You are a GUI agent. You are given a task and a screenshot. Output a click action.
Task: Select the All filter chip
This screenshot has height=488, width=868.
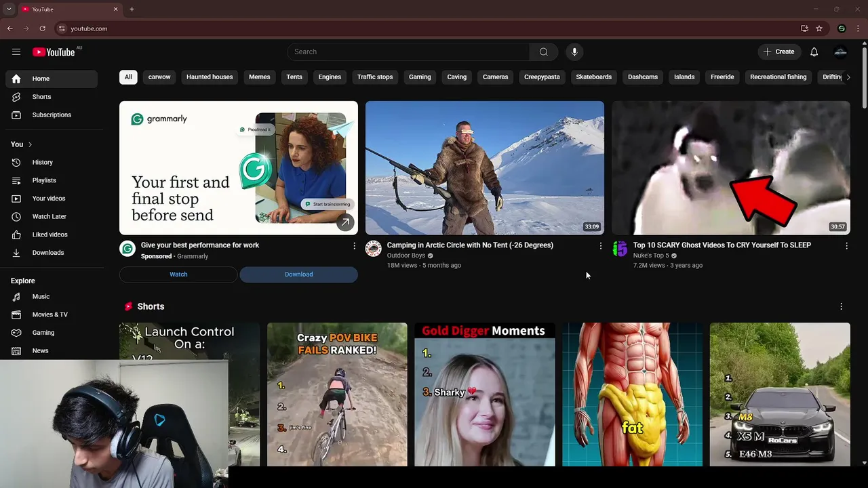click(128, 77)
